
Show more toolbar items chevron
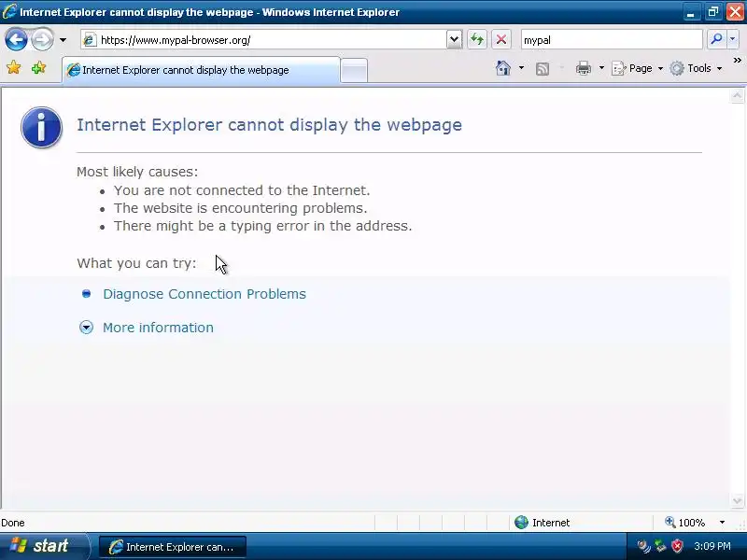738,61
